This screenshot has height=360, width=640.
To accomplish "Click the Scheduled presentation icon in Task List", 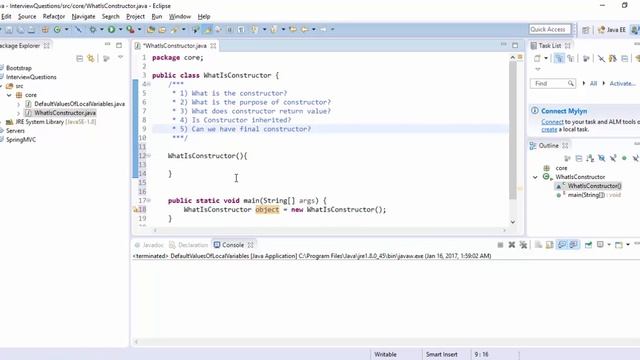I will point(571,58).
